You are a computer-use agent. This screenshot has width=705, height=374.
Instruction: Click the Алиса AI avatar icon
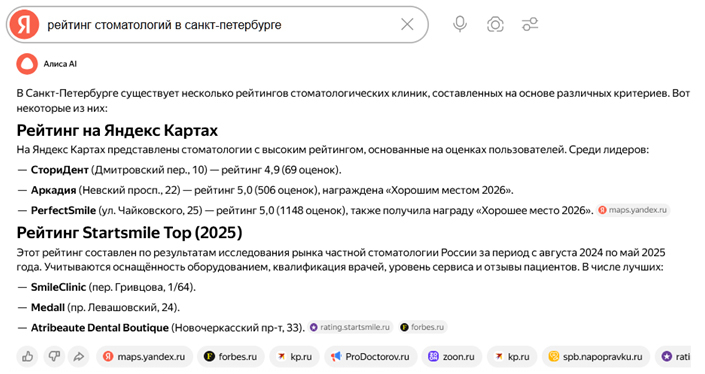[27, 64]
